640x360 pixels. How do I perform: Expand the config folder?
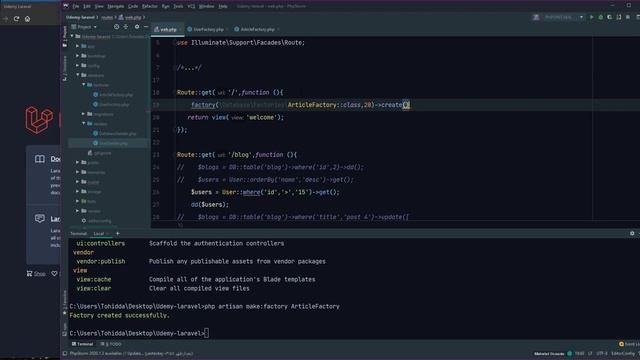pos(78,65)
